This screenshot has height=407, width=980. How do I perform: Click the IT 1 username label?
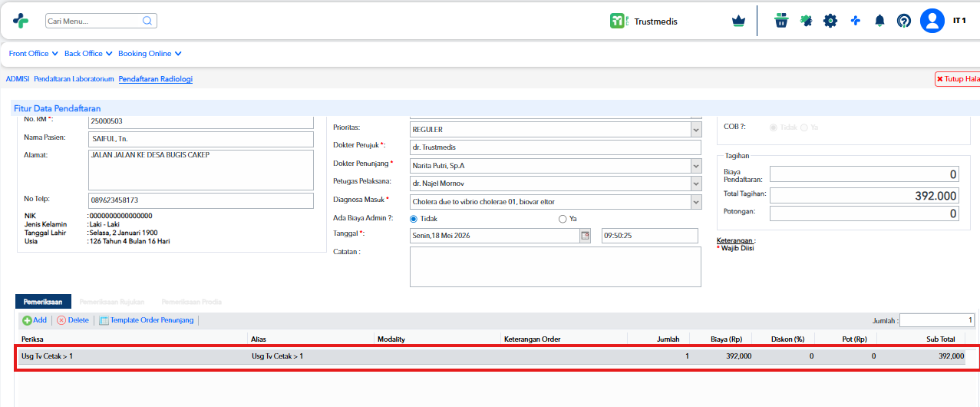click(x=959, y=20)
